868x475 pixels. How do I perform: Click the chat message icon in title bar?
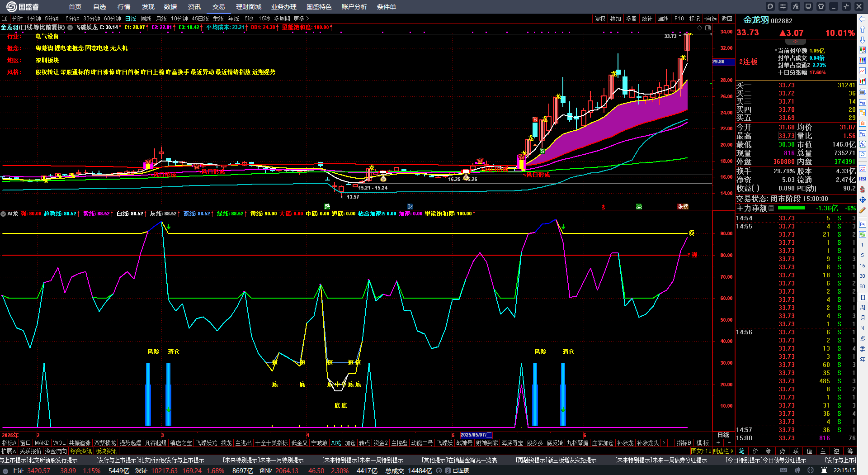coord(770,6)
